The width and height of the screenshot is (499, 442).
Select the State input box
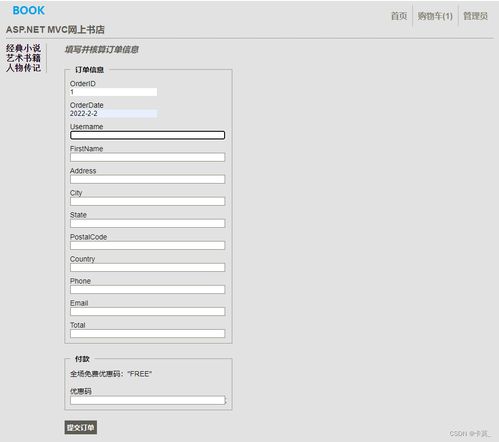147,223
